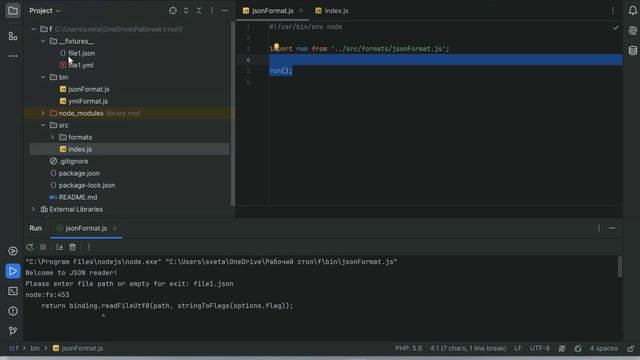Image resolution: width=640 pixels, height=360 pixels.
Task: Open the Run tool window button
Action: pos(13,271)
